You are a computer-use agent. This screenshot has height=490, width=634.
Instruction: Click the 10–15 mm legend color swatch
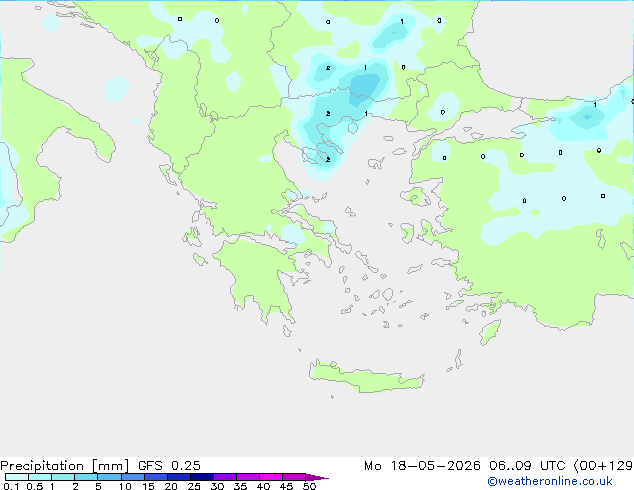pos(133,477)
